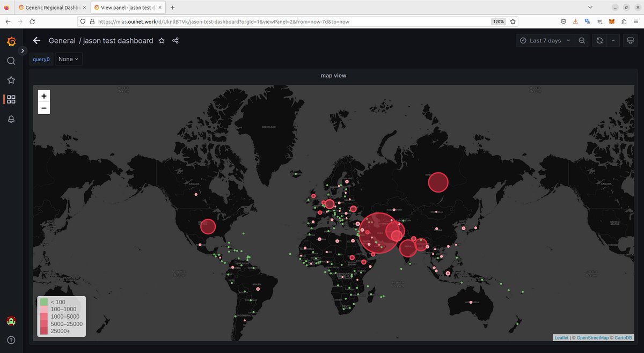View site security lock info

pos(92,21)
